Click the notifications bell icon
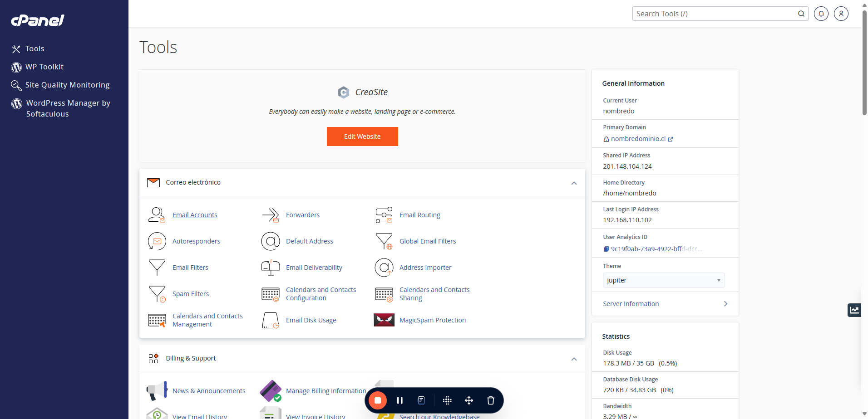 point(821,14)
